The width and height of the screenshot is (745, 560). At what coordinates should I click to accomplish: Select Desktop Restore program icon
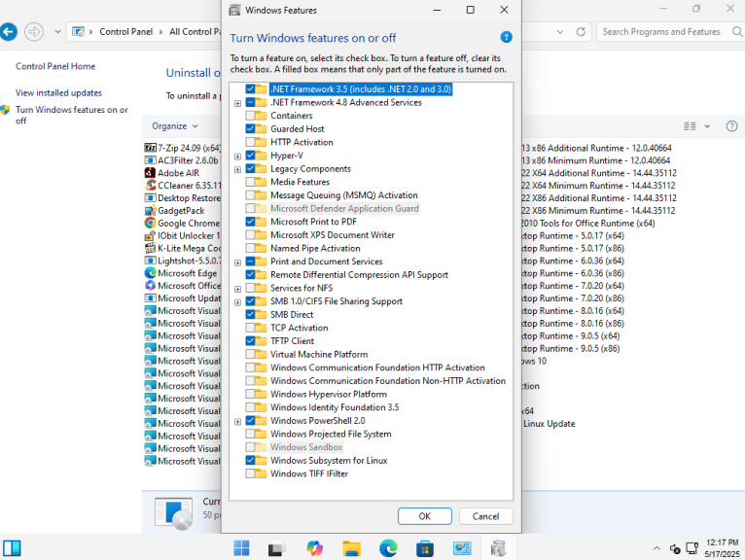(x=150, y=197)
